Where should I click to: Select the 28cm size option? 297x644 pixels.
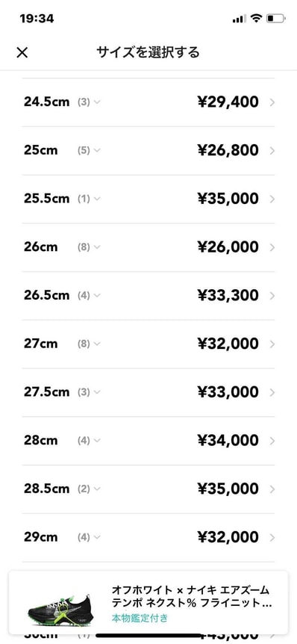click(x=40, y=440)
